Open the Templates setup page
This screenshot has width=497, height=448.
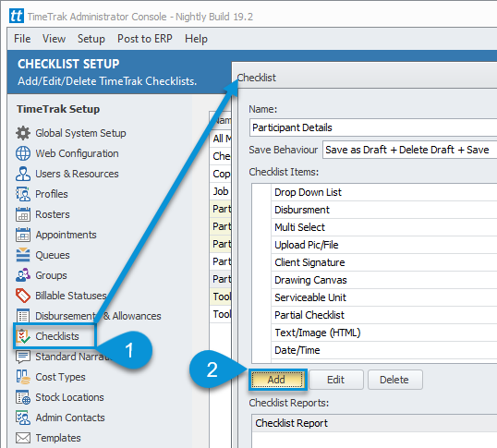pyautogui.click(x=58, y=438)
